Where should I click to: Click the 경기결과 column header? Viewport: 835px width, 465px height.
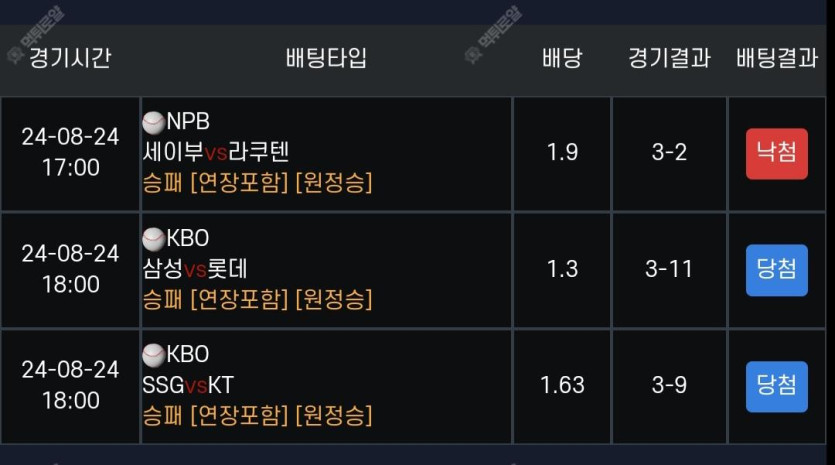tap(669, 58)
